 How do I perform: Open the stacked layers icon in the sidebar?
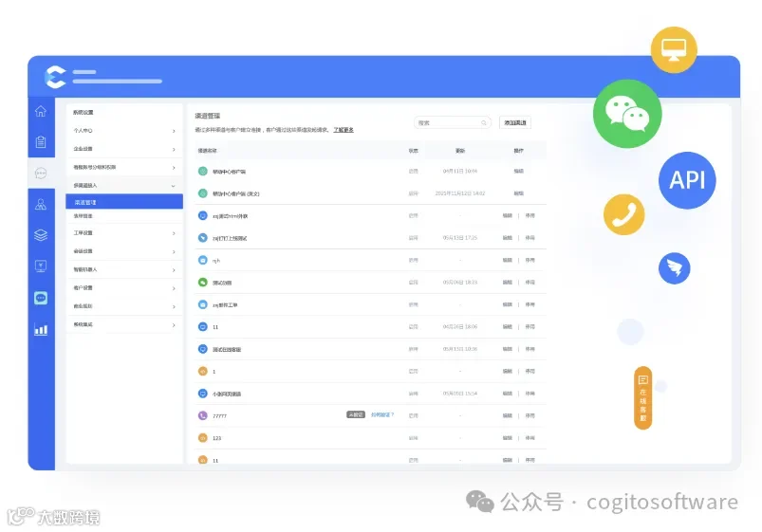41,235
